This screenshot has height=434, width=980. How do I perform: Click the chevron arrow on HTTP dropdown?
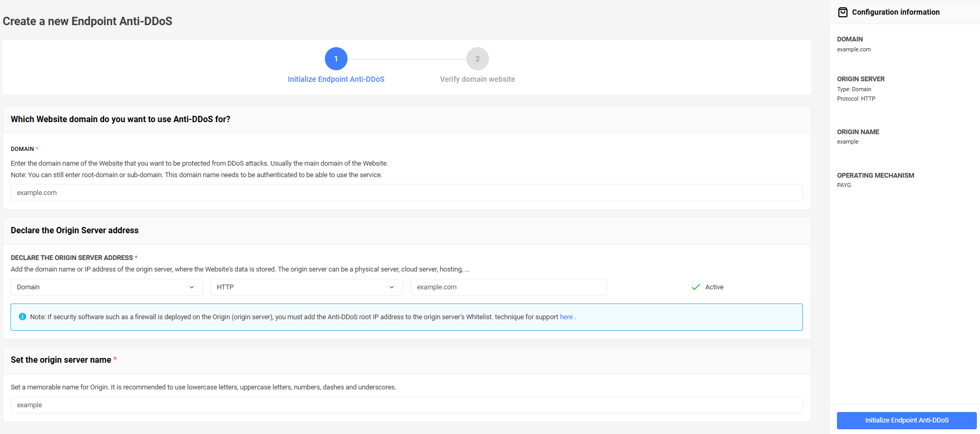click(x=391, y=287)
